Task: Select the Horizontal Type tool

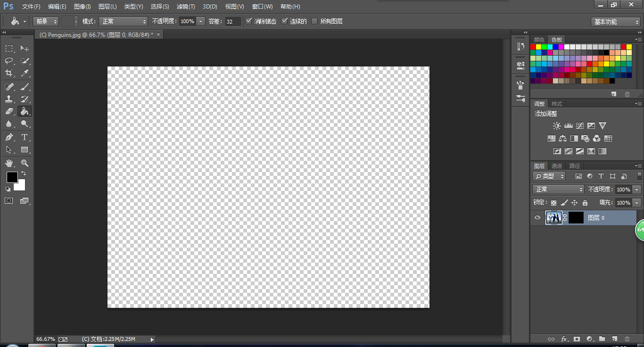Action: click(x=25, y=137)
